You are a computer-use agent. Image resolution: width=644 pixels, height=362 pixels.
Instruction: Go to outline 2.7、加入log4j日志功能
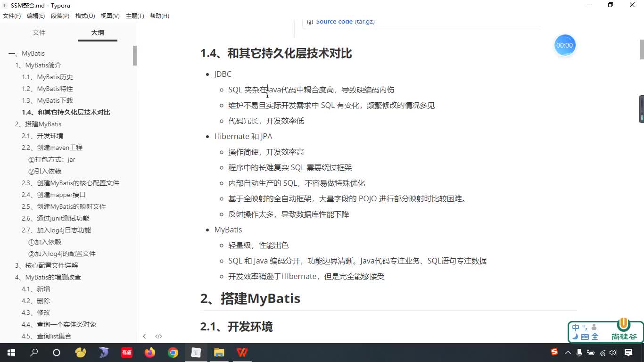click(56, 230)
